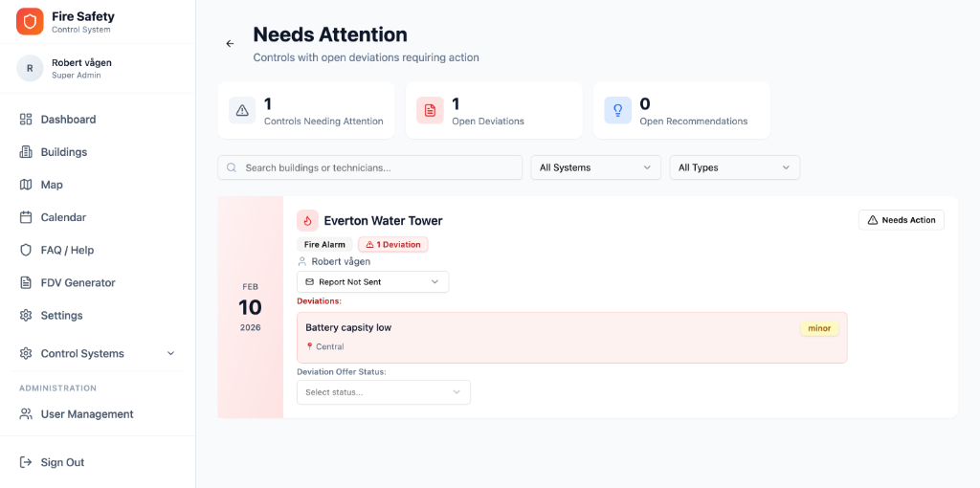The height and width of the screenshot is (488, 980).
Task: Click the Calendar icon in sidebar
Action: tap(26, 217)
